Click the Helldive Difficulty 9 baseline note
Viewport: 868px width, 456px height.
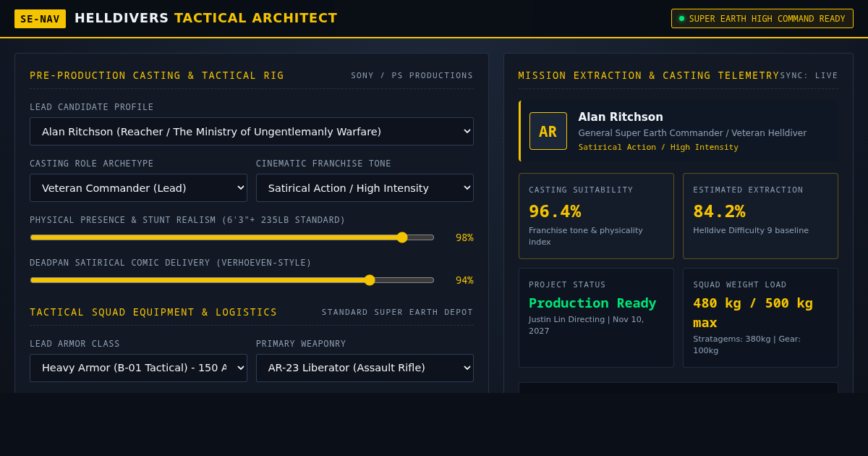(x=751, y=230)
